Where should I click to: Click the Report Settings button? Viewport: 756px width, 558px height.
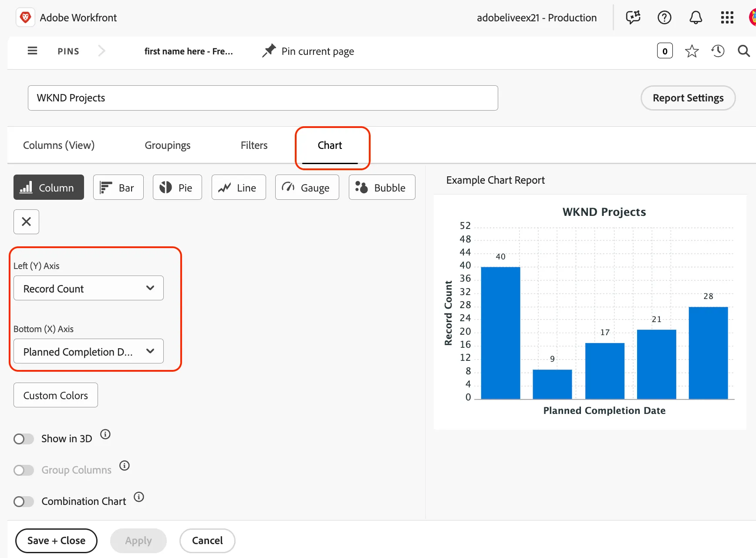(688, 98)
